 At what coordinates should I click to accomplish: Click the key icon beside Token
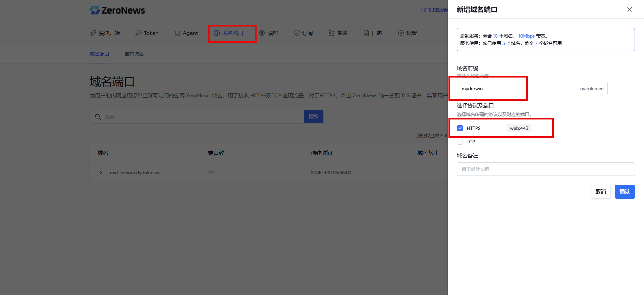coord(138,33)
